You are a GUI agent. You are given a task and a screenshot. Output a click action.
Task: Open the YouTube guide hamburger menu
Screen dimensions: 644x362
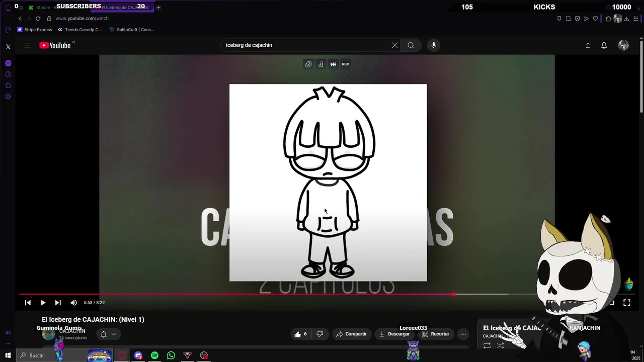click(27, 45)
